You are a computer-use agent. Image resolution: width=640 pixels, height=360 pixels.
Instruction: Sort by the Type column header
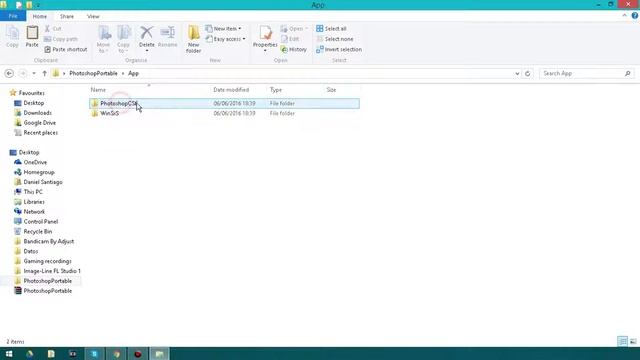(x=276, y=90)
